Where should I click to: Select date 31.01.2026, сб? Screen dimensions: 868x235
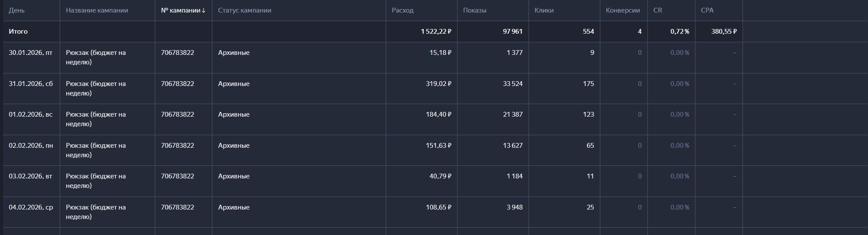pyautogui.click(x=31, y=84)
